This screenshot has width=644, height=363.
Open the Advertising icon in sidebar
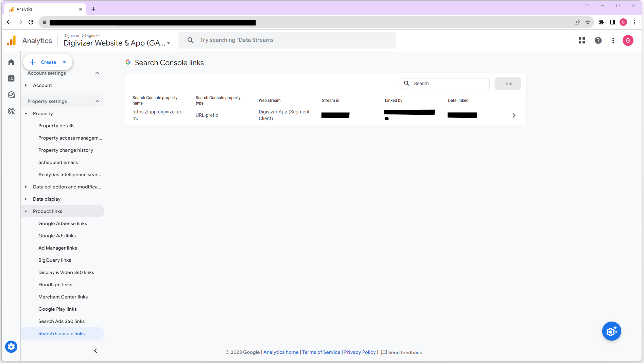(11, 111)
